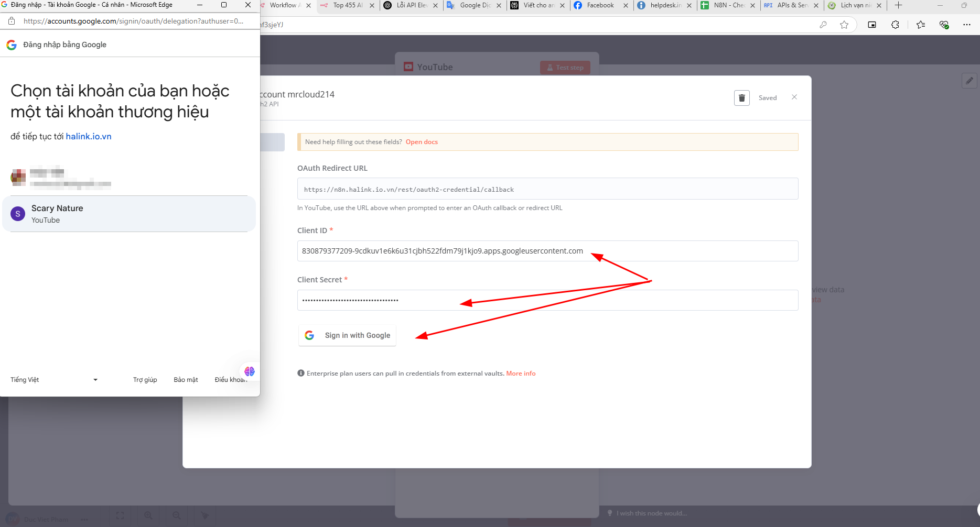The width and height of the screenshot is (980, 527).
Task: Open Edge Settings and more menu
Action: (967, 25)
